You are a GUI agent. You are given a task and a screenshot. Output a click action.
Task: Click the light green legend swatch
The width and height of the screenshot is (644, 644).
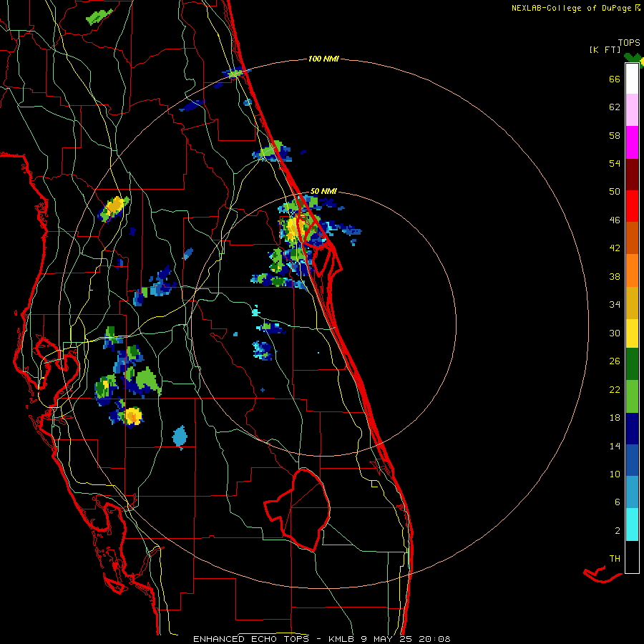[632, 396]
